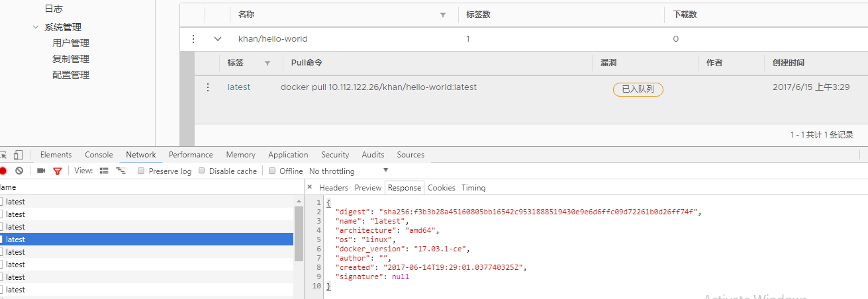Click the 2017/6/15 上午3:29 creation time
Viewport: 868px width, 299px height.
pyautogui.click(x=811, y=87)
